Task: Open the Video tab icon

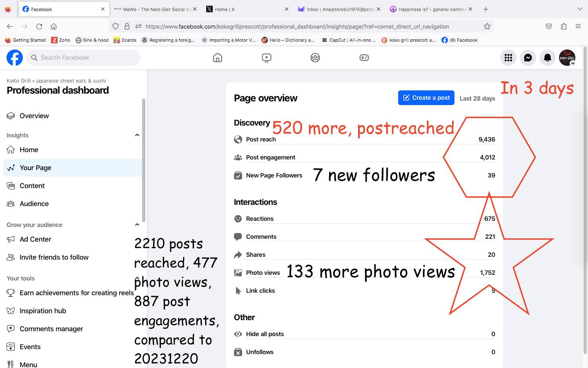Action: 267,58
